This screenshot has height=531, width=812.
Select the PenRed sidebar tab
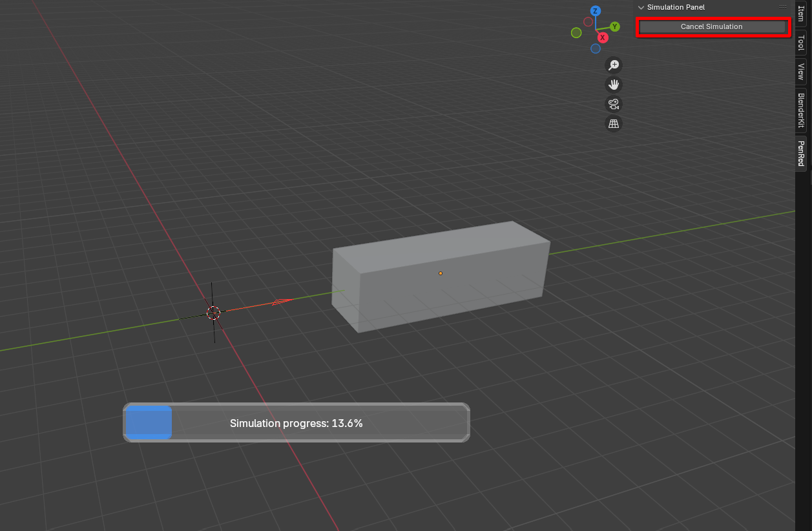(x=801, y=154)
